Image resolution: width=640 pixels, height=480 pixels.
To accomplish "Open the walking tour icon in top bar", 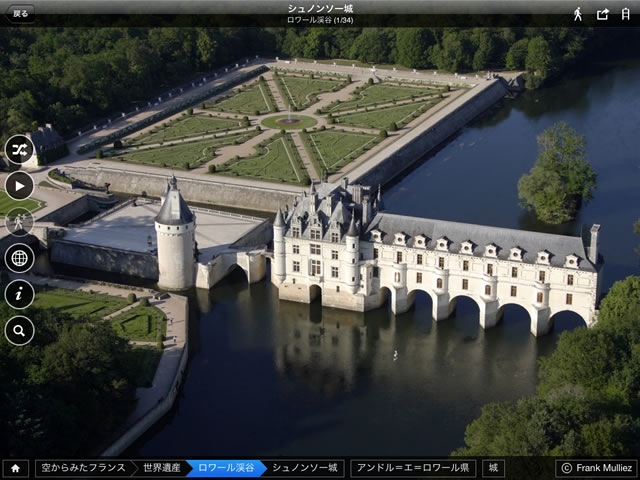I will [578, 14].
